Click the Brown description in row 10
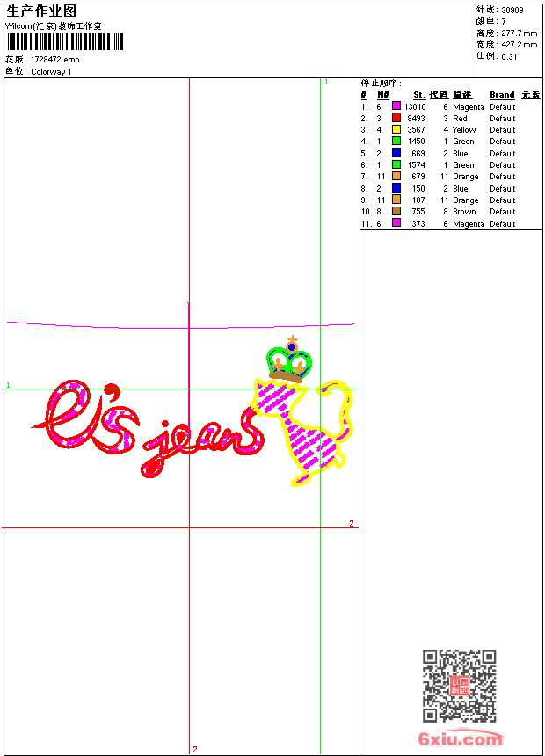Image resolution: width=545 pixels, height=756 pixels. pos(464,212)
